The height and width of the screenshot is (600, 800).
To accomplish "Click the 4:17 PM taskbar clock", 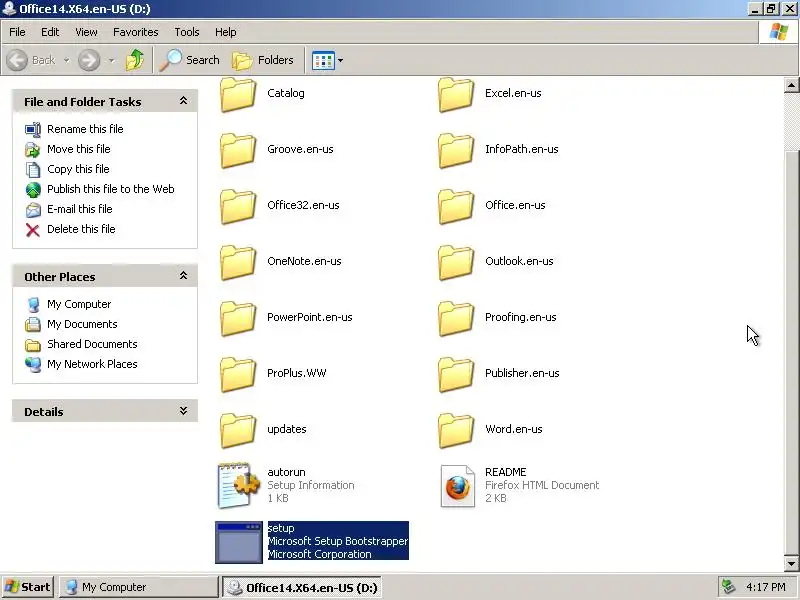I will pyautogui.click(x=765, y=587).
